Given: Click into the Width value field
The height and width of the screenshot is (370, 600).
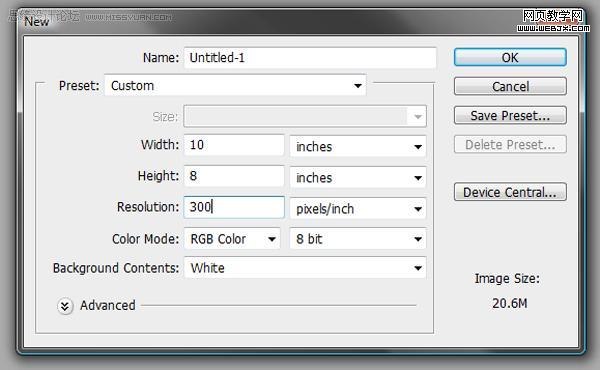Looking at the screenshot, I should [x=234, y=145].
